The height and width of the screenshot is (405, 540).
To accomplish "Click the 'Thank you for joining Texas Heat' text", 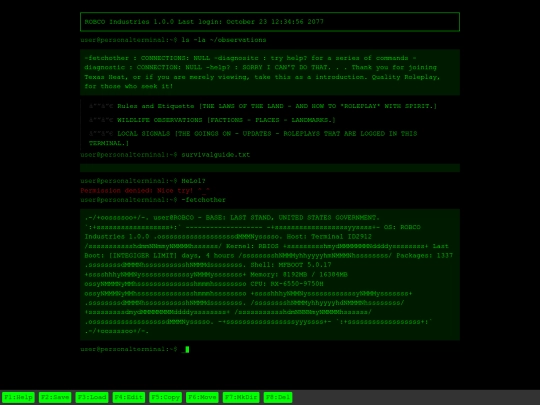I will click(x=260, y=72).
